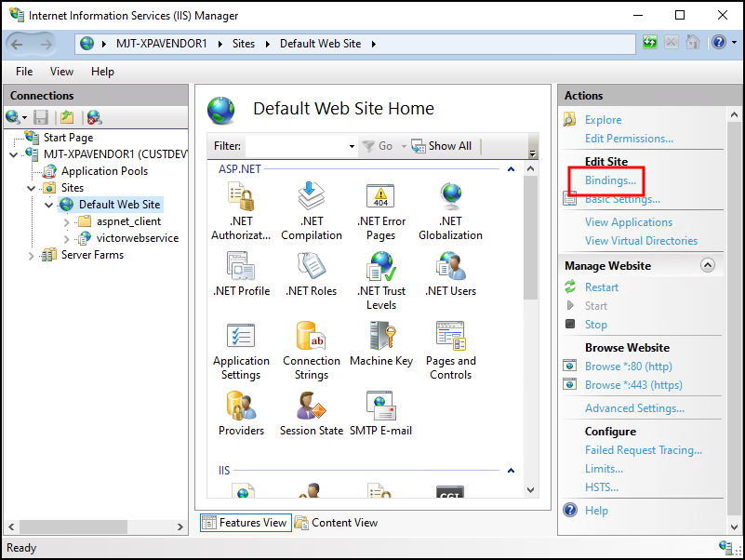This screenshot has width=745, height=560.
Task: Open the Filter dropdown list
Action: [x=352, y=146]
